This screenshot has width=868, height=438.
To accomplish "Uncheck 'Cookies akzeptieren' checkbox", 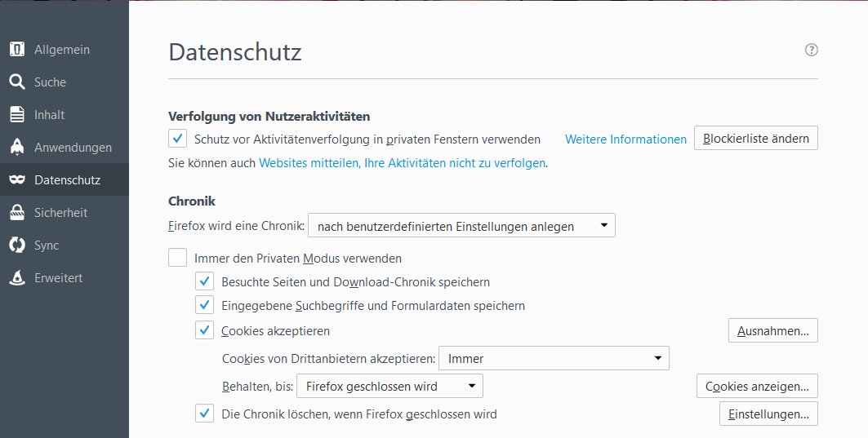I will pyautogui.click(x=205, y=331).
